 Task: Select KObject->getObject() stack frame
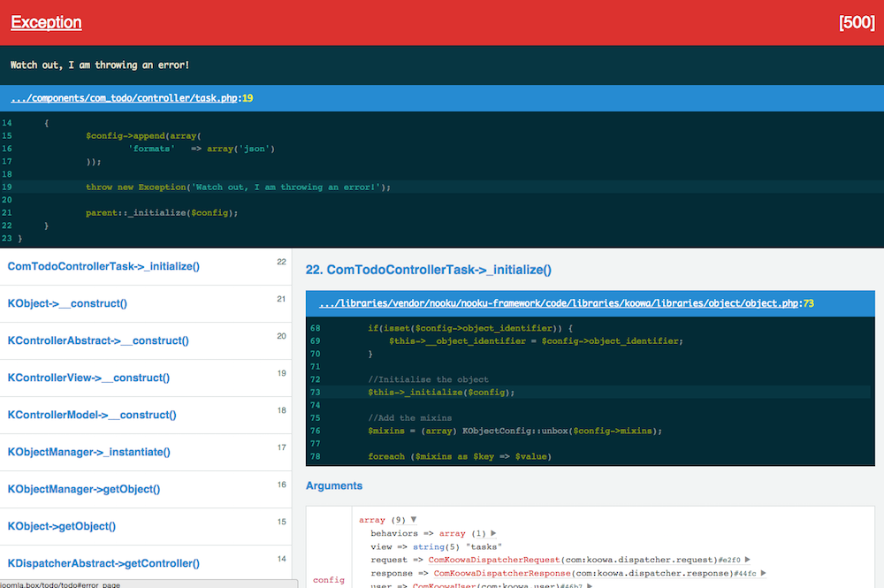tap(146, 527)
